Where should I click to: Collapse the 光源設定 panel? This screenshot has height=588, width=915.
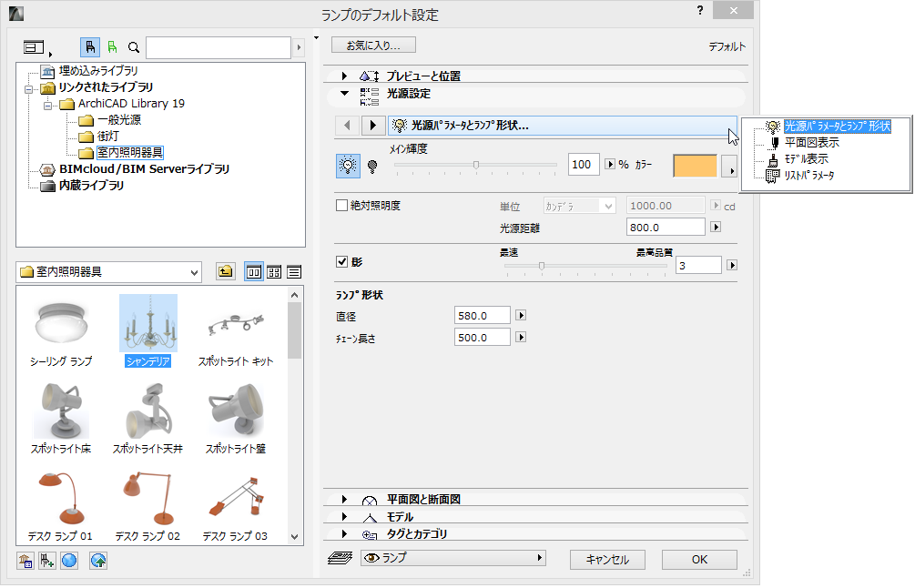344,94
